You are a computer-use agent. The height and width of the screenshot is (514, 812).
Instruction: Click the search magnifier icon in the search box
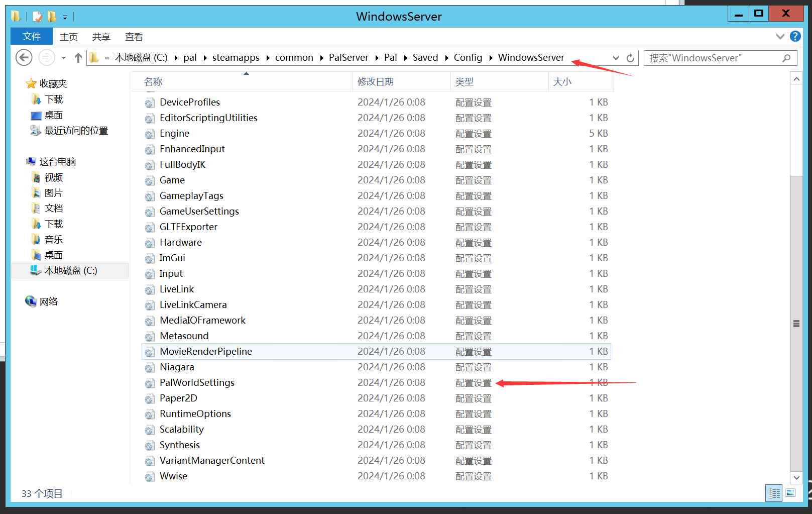(786, 58)
